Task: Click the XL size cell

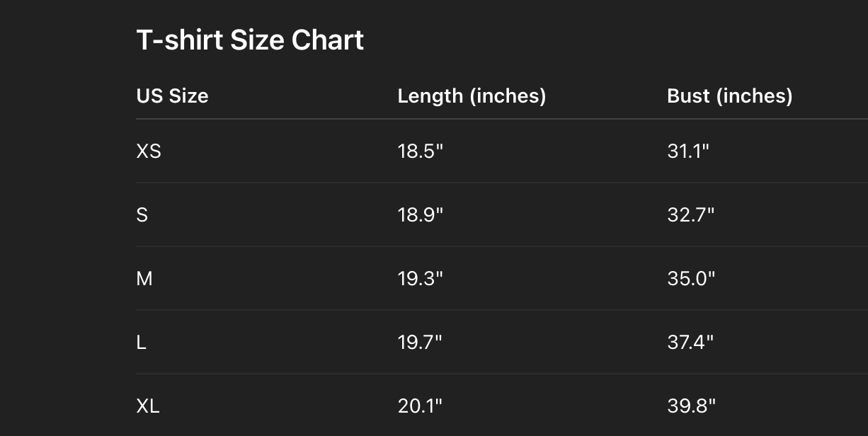Action: click(148, 406)
